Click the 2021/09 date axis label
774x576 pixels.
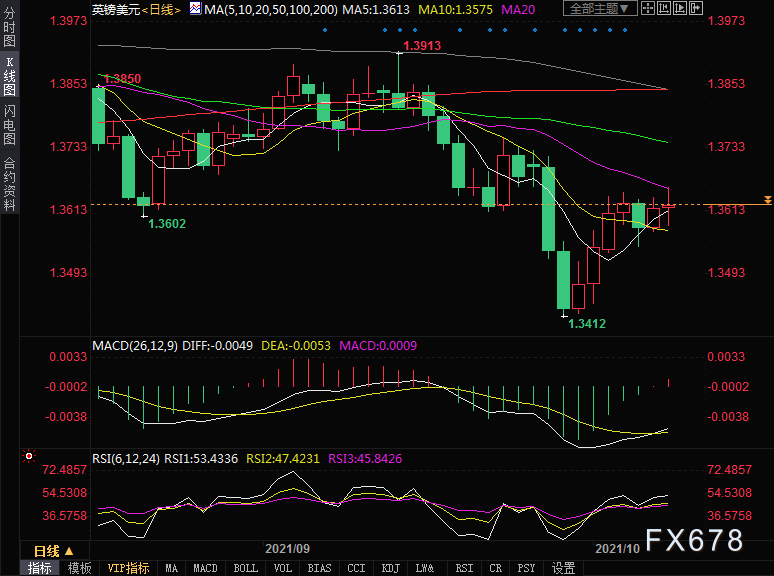tap(287, 548)
